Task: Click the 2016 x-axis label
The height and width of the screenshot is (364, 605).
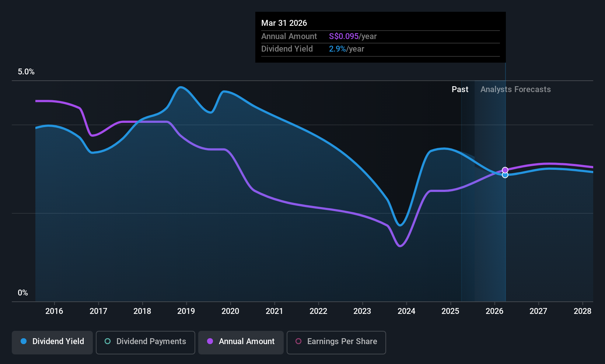Action: click(54, 311)
